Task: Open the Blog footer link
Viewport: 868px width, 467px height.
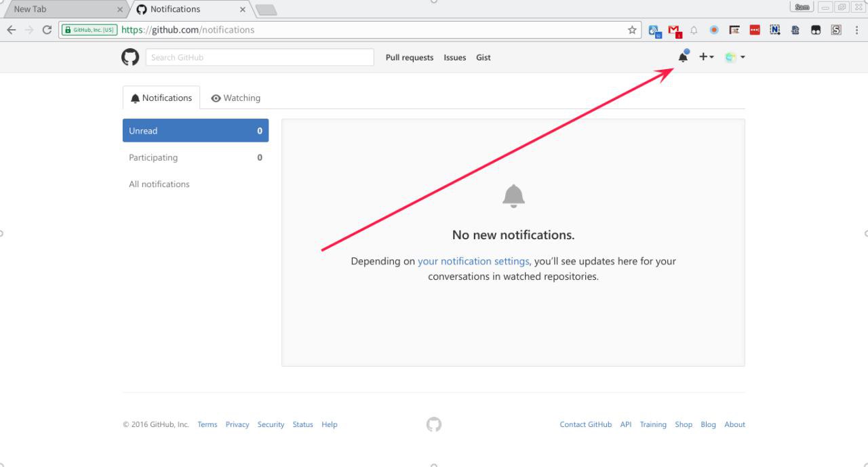Action: coord(709,424)
